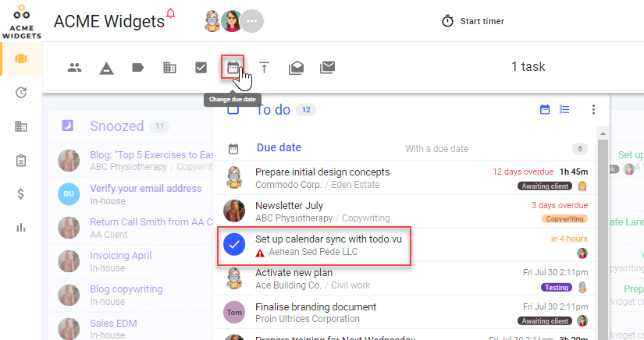Screen dimensions: 644x340
Task: Click the building client icon in toolbar
Action: pyautogui.click(x=169, y=67)
